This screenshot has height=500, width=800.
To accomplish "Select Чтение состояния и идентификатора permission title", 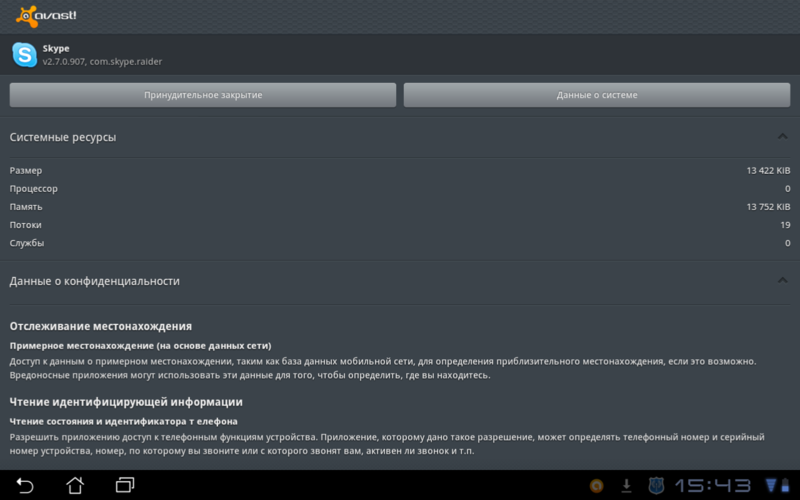I will [x=123, y=421].
